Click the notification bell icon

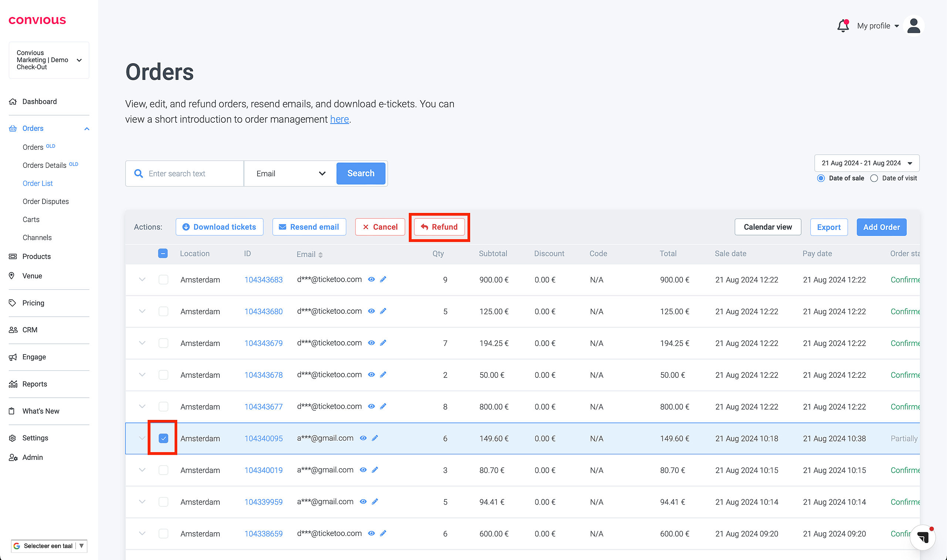[842, 26]
